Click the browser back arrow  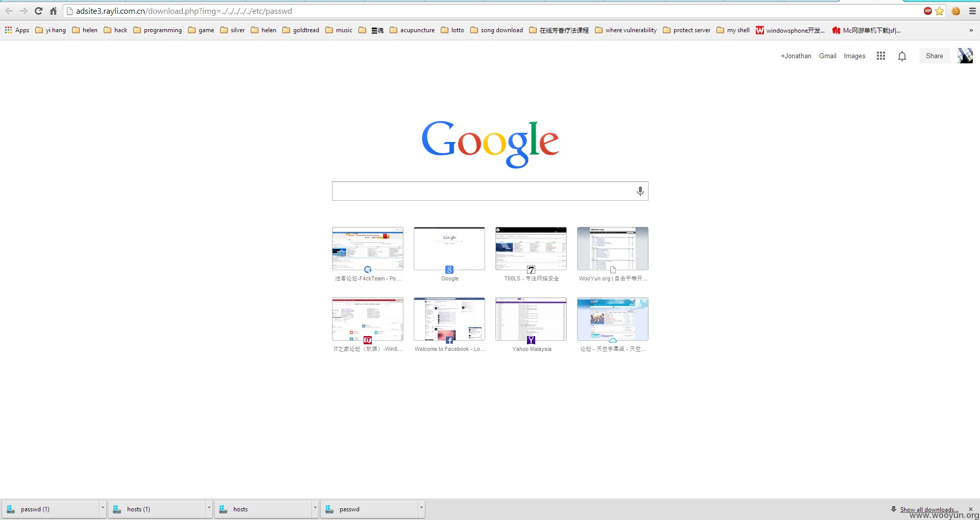[9, 11]
